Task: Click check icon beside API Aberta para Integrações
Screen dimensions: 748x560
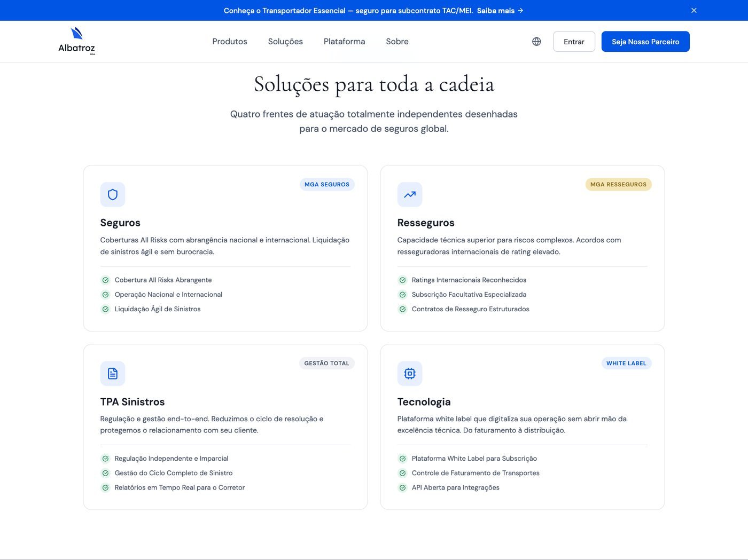Action: tap(402, 487)
